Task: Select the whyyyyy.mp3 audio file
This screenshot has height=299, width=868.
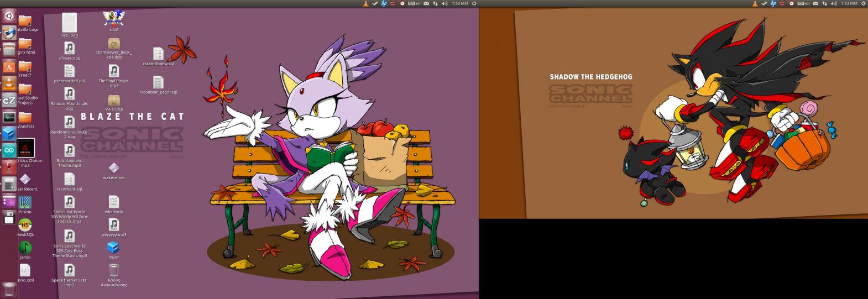Action: (x=113, y=227)
